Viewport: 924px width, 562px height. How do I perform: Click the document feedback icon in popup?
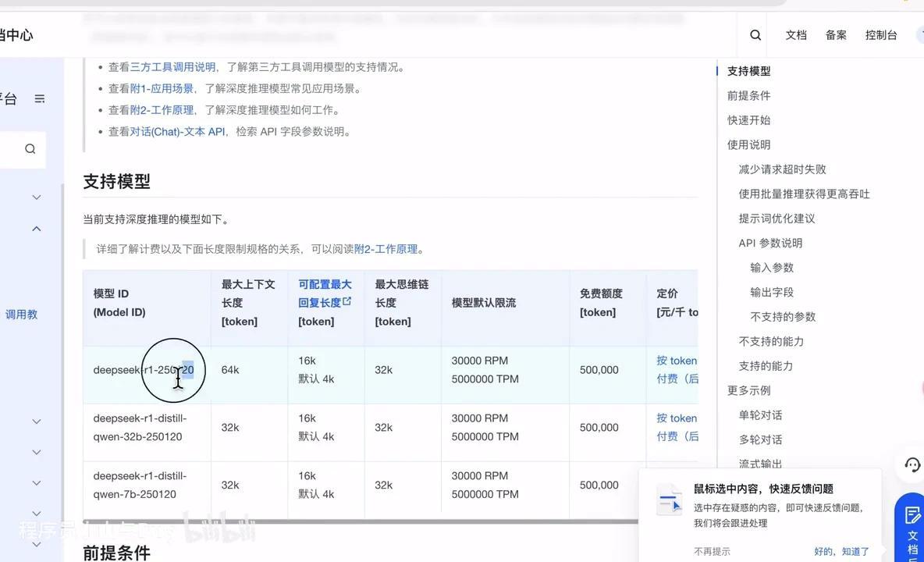tap(669, 500)
